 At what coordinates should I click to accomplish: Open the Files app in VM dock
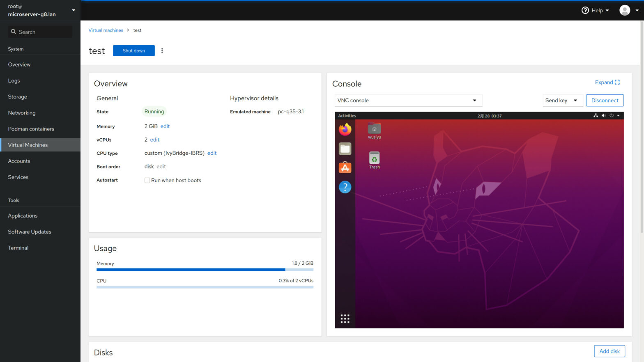coord(345,149)
